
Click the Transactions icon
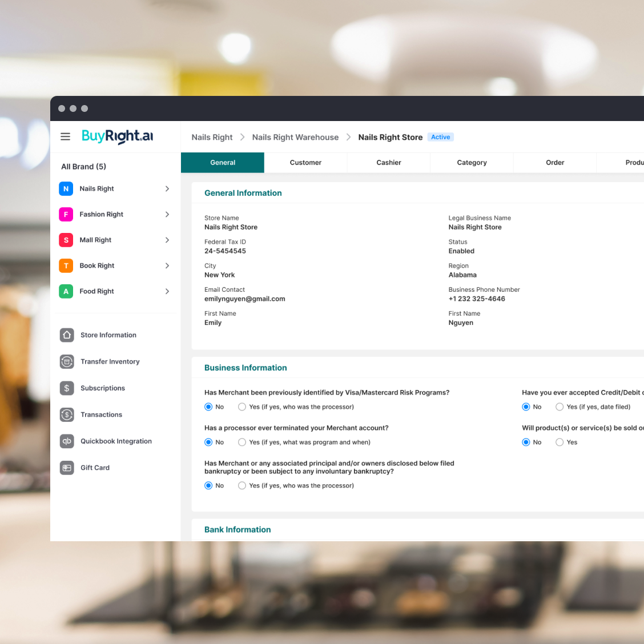(67, 414)
